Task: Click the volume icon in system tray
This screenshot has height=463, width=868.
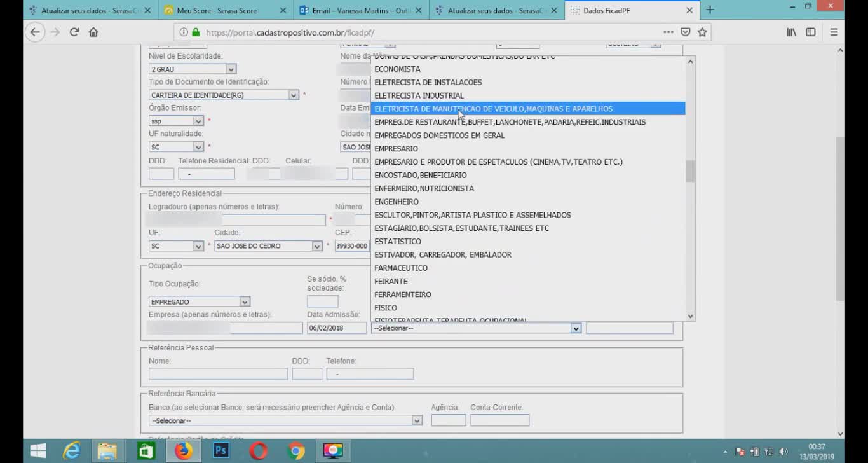Action: 783,452
